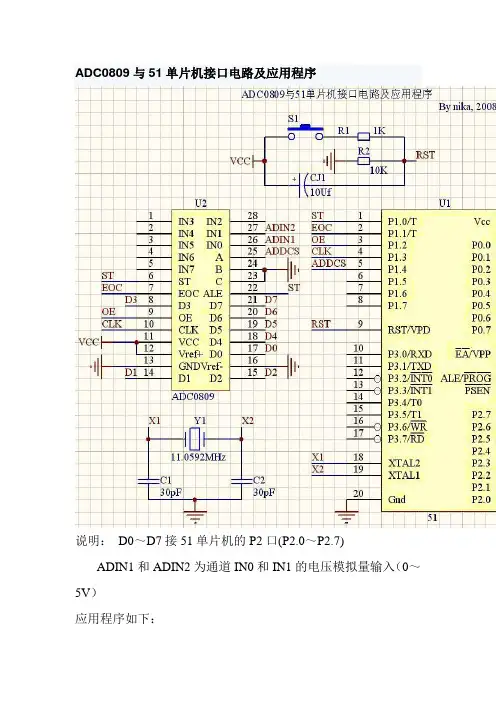
Task: Click the XTAL1 pin name
Action: 404,475
